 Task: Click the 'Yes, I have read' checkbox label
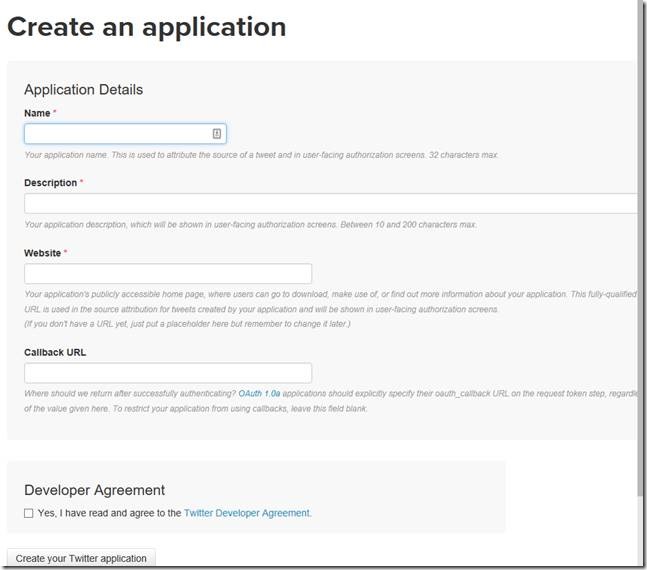(x=109, y=513)
